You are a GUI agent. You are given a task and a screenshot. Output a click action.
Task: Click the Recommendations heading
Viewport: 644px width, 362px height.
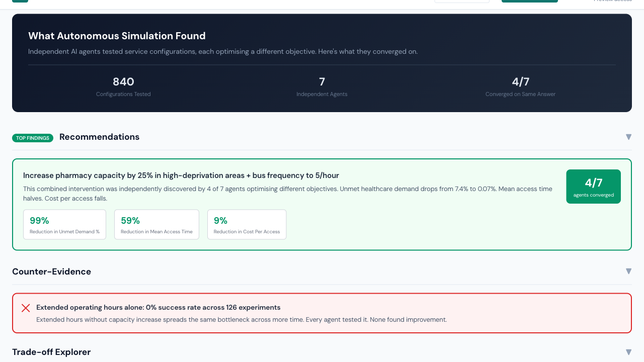click(x=99, y=137)
